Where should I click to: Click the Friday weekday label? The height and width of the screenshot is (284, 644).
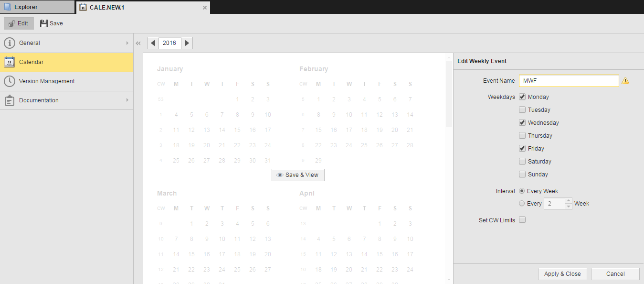(536, 149)
